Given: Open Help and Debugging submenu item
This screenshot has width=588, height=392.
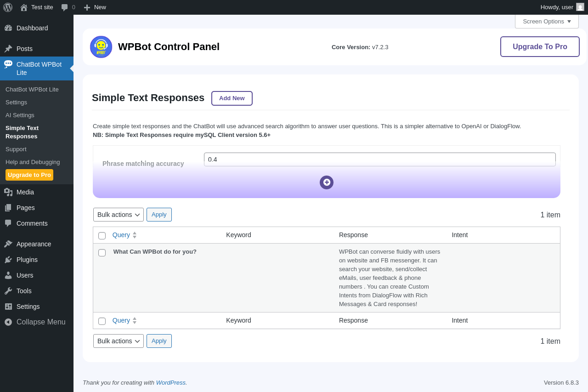Looking at the screenshot, I should click(33, 162).
